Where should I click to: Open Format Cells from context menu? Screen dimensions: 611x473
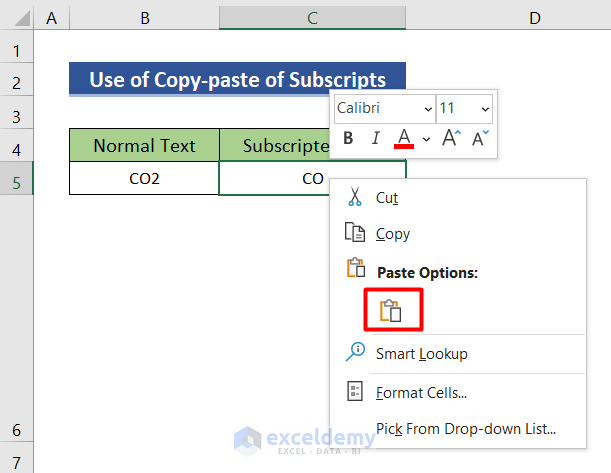[421, 393]
